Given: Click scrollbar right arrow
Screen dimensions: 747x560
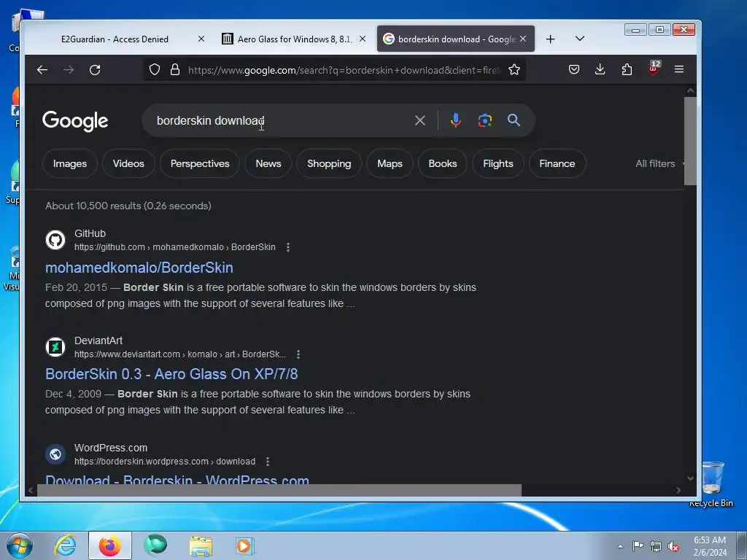Looking at the screenshot, I should (x=678, y=490).
